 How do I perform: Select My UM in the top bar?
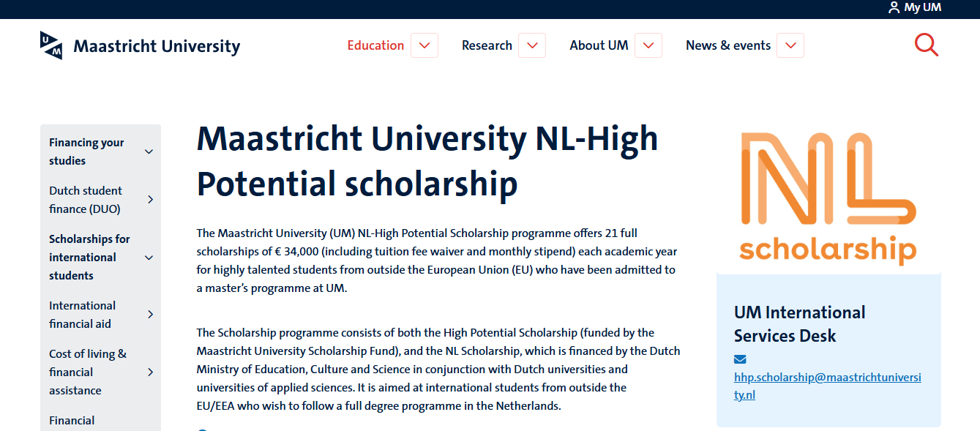tap(921, 7)
